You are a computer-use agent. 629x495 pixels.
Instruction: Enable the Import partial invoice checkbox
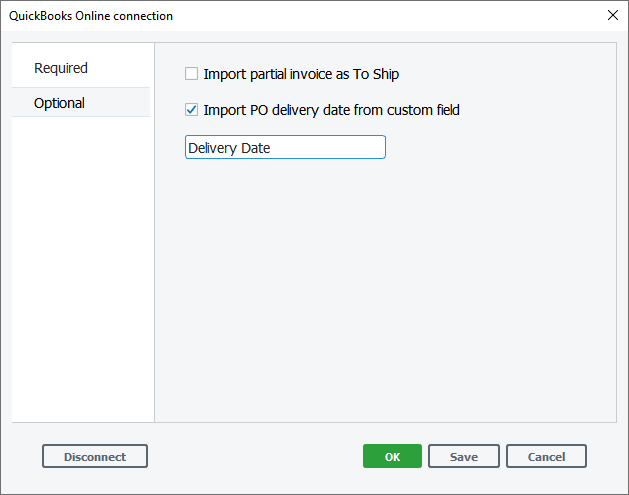click(x=192, y=74)
